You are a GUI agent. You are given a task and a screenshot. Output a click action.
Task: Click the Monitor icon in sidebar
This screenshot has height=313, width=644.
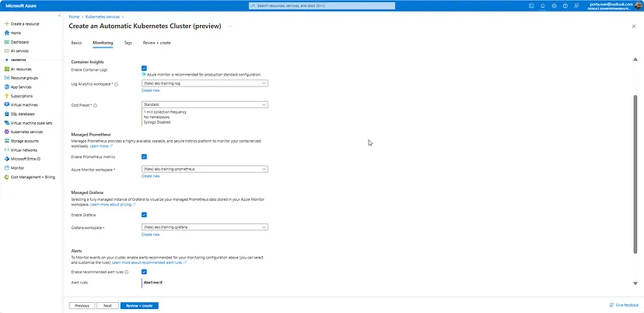6,168
